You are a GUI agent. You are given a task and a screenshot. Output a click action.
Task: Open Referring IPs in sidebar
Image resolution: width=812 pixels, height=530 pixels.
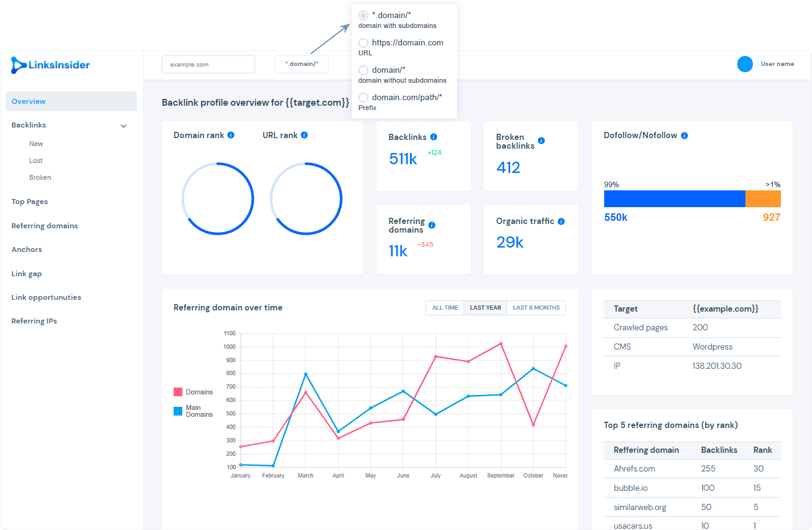click(34, 321)
